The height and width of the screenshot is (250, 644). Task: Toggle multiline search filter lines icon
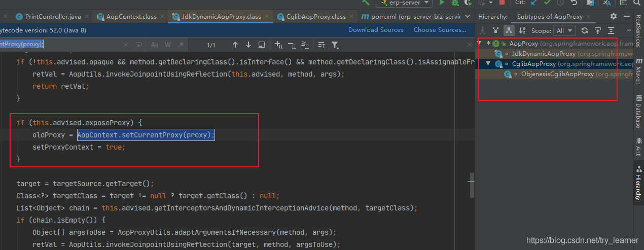click(321, 45)
